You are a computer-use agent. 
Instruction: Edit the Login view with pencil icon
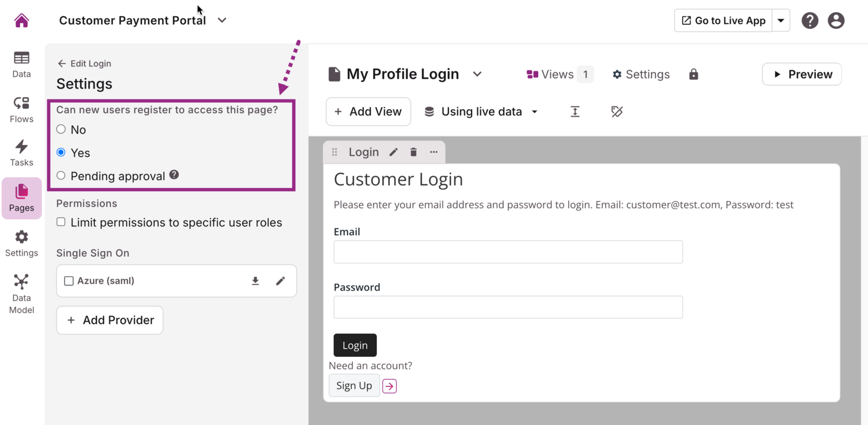click(x=393, y=152)
